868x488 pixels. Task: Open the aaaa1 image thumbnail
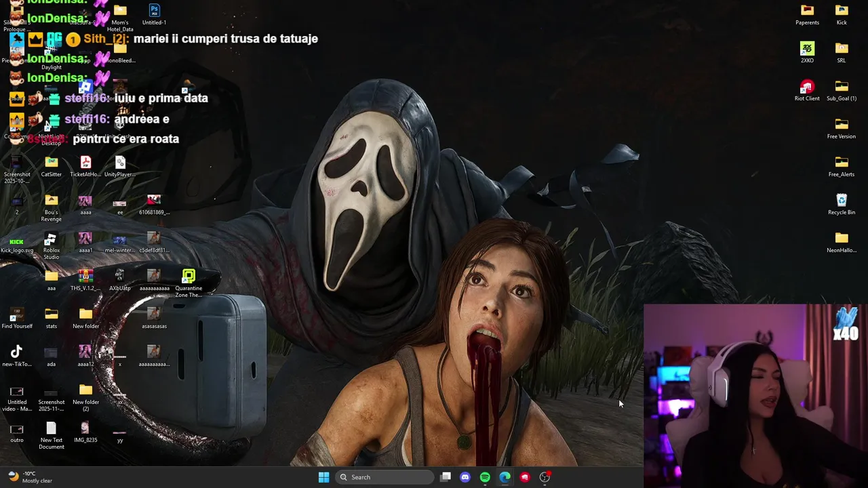(85, 238)
